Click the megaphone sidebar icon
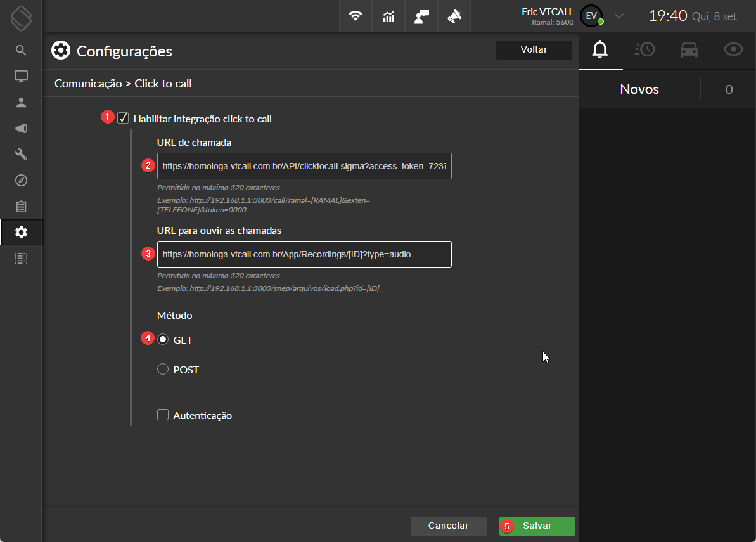Viewport: 756px width, 542px height. pos(21,128)
